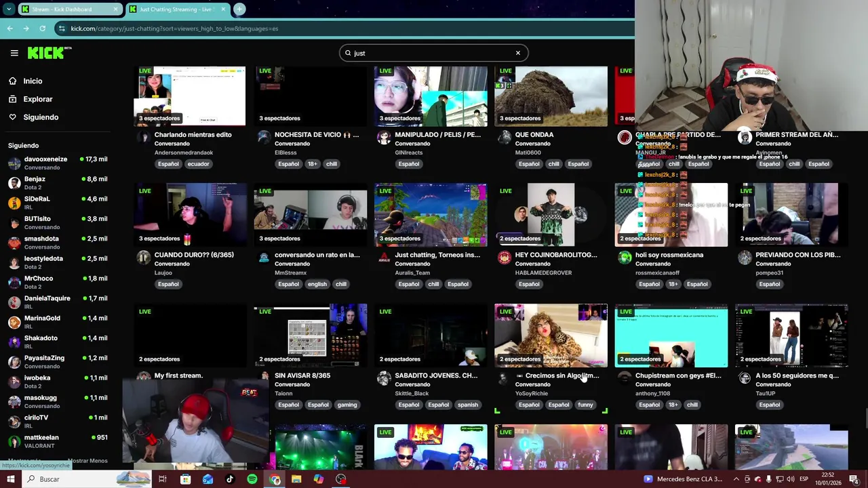Click stream title 'SABADITO JOVENES'
Screen dimensions: 868x488
436,375
